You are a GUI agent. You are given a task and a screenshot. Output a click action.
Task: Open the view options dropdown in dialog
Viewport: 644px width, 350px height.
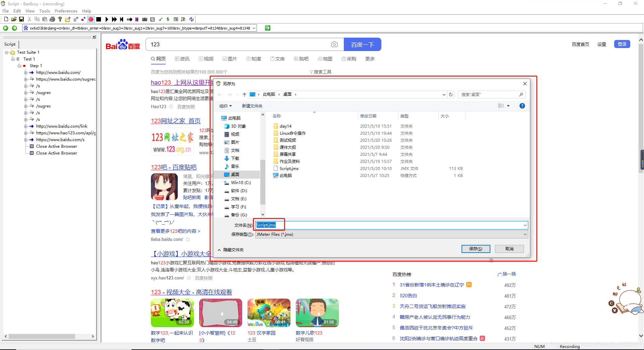coord(508,106)
